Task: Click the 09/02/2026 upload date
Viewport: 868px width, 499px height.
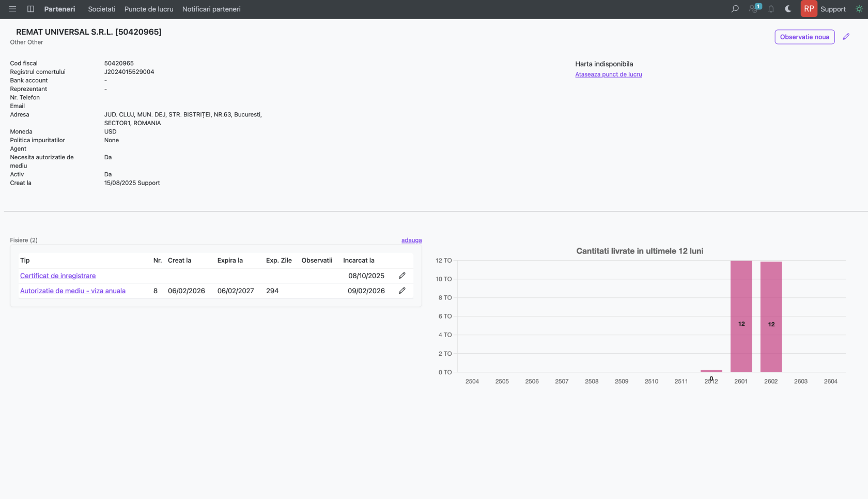Action: coord(366,291)
